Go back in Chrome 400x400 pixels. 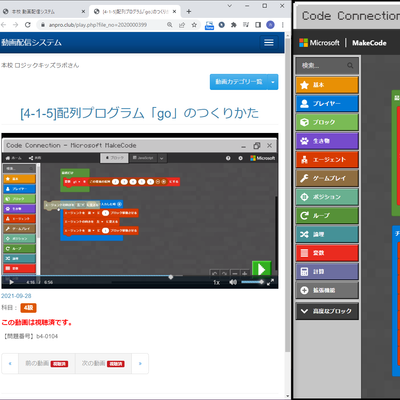coord(4,25)
